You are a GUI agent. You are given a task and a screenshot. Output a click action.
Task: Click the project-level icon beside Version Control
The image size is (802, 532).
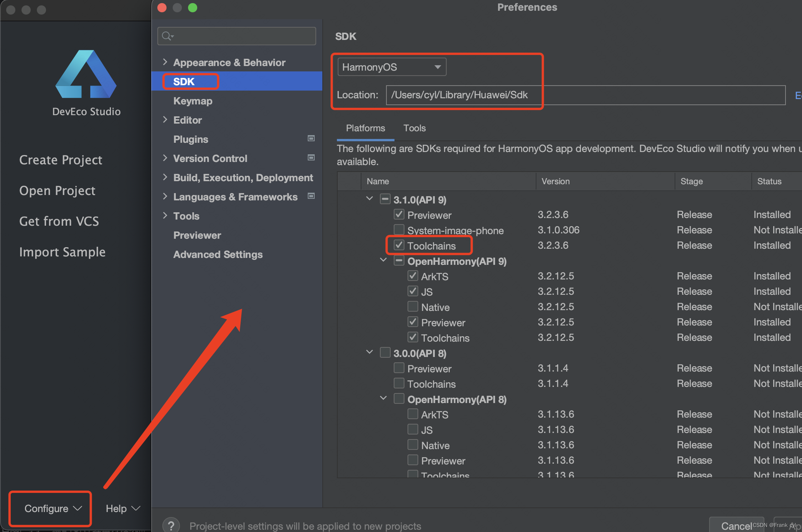click(311, 158)
